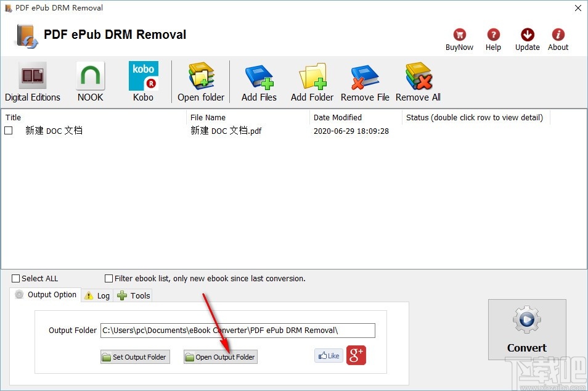
Task: Add Files to the list
Action: 259,82
